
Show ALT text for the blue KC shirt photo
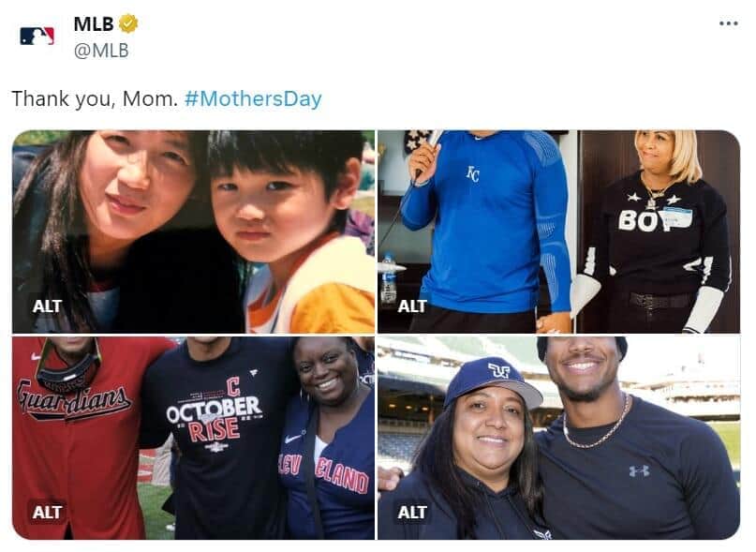pyautogui.click(x=412, y=306)
